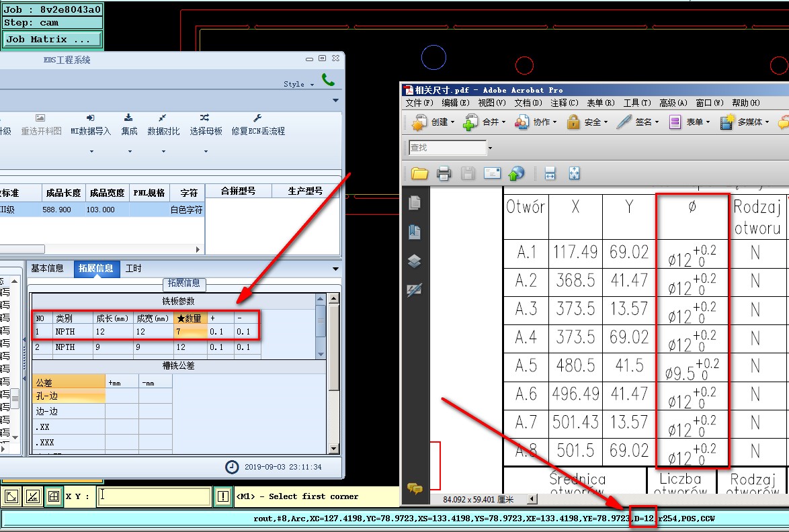789x532 pixels.
Task: Open the Comments panel speech bubble icon
Action: tap(415, 488)
